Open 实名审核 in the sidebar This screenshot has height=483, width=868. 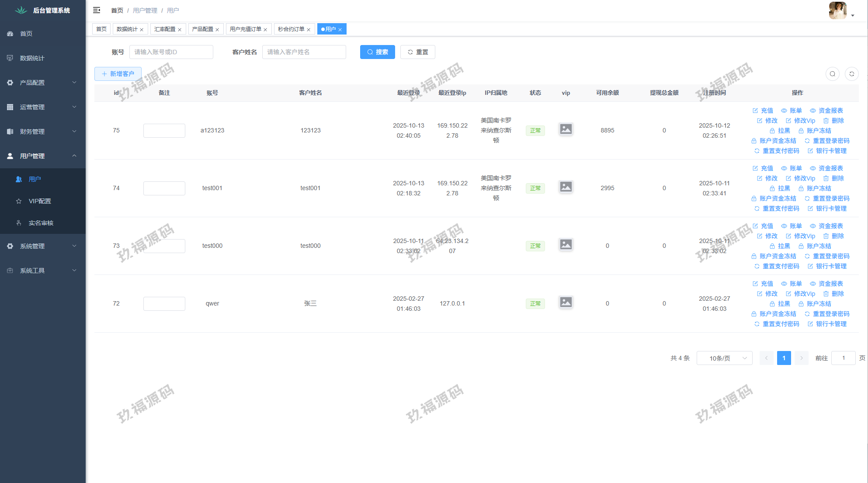coord(41,223)
